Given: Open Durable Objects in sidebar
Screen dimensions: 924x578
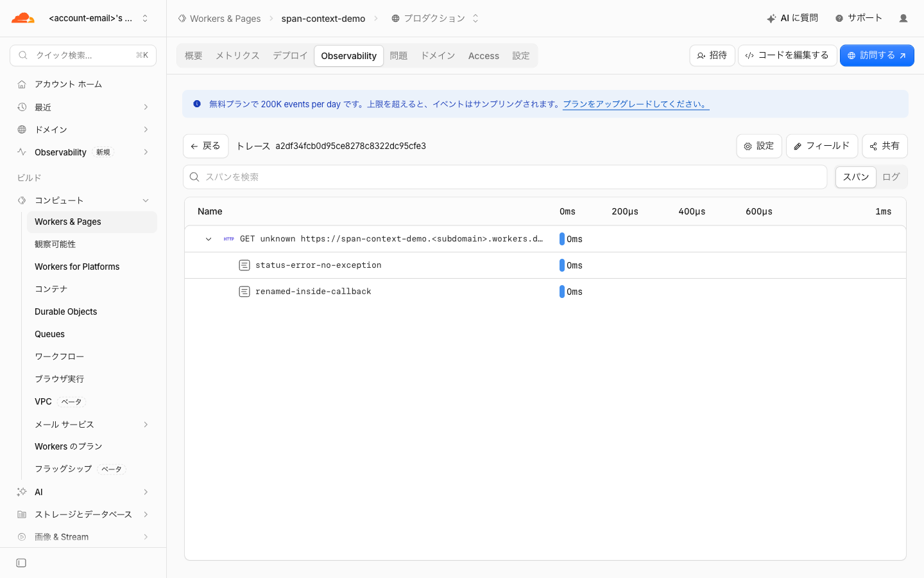Looking at the screenshot, I should coord(66,311).
